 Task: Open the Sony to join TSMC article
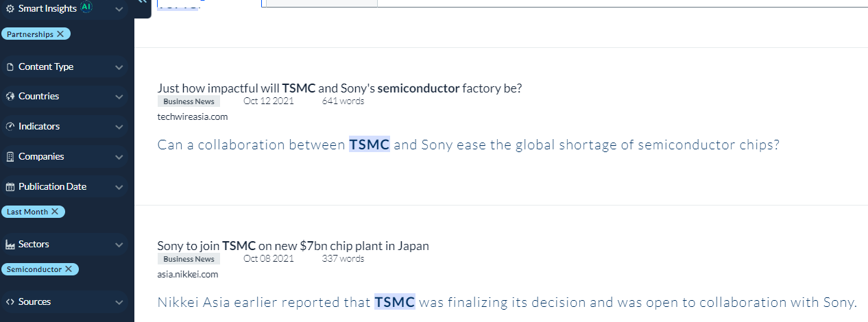click(293, 246)
